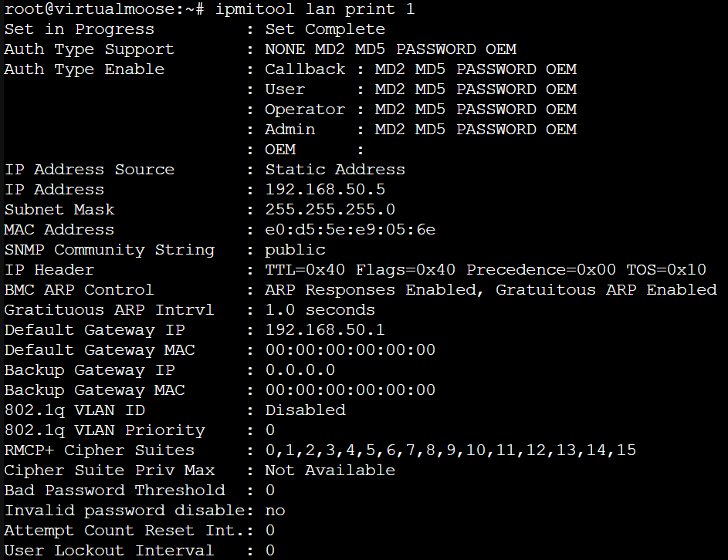Click the IP address 192.168.50.5

pyautogui.click(x=325, y=190)
